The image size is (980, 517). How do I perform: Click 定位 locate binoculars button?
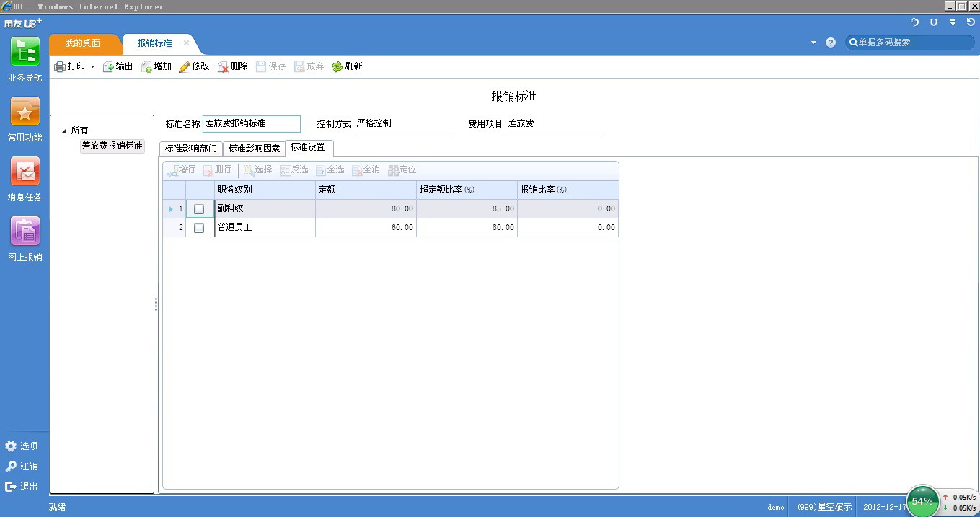pyautogui.click(x=402, y=170)
